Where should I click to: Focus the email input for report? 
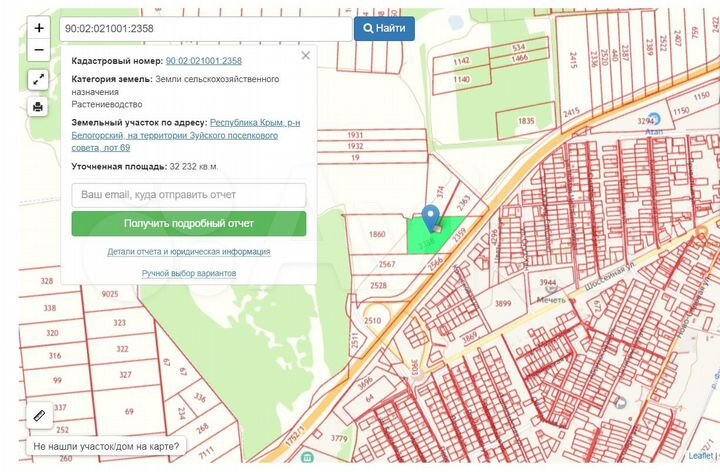[189, 195]
